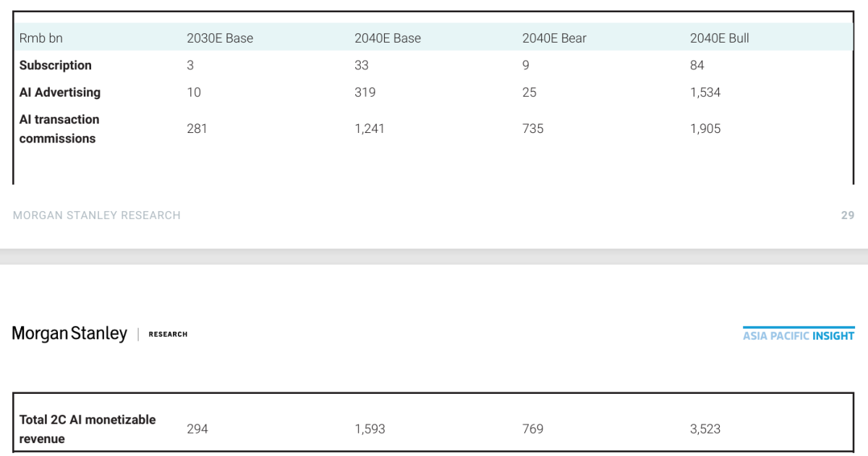Click the 2040E Bear column header
This screenshot has width=868, height=456.
(x=555, y=38)
